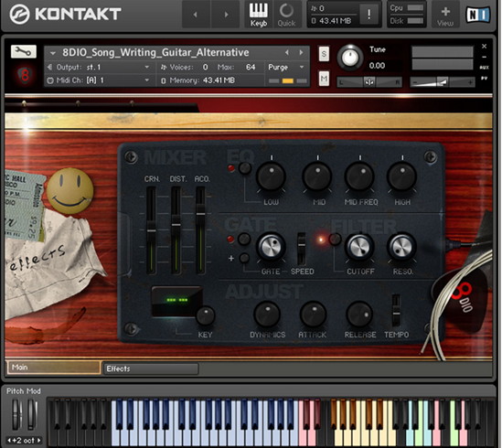The height and width of the screenshot is (448, 502).
Task: Shift keyboard octave up with right arrow
Action: pyautogui.click(x=39, y=441)
